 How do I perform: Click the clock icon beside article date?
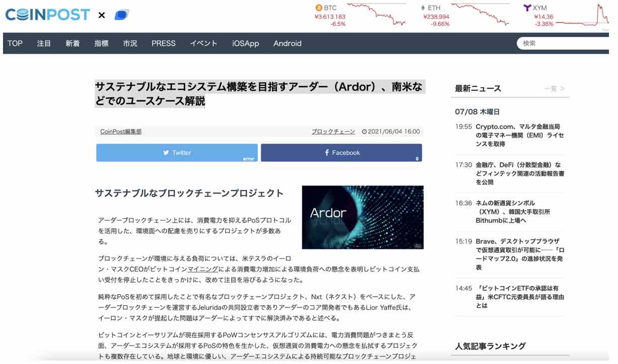(365, 132)
